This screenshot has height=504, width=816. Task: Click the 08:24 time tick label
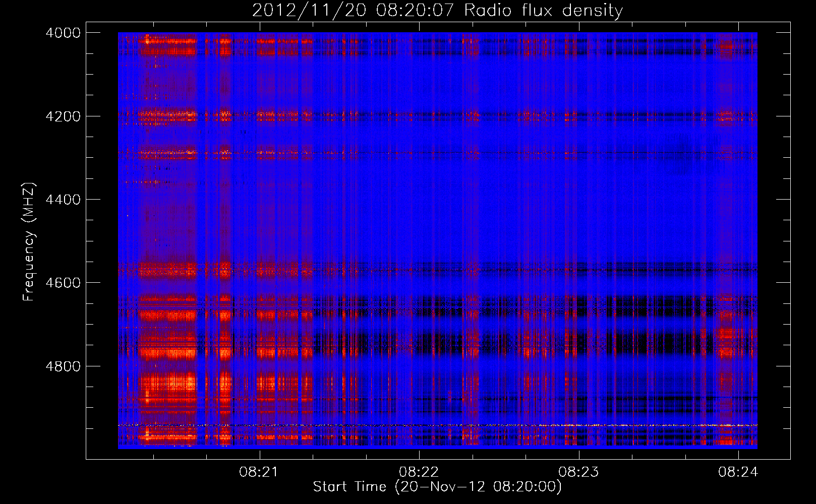click(738, 472)
